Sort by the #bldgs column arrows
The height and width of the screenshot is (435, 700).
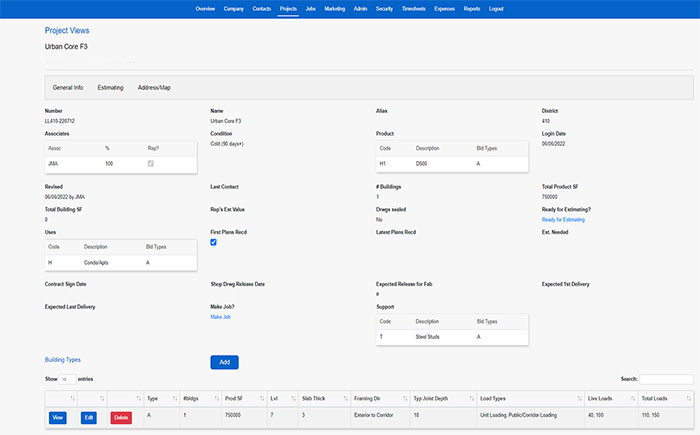tap(217, 398)
